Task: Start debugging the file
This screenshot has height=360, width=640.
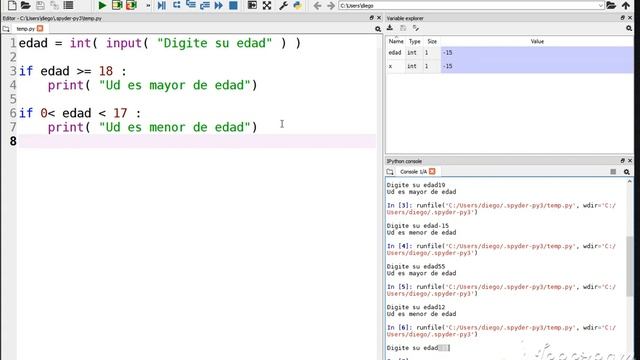Action: (x=162, y=5)
